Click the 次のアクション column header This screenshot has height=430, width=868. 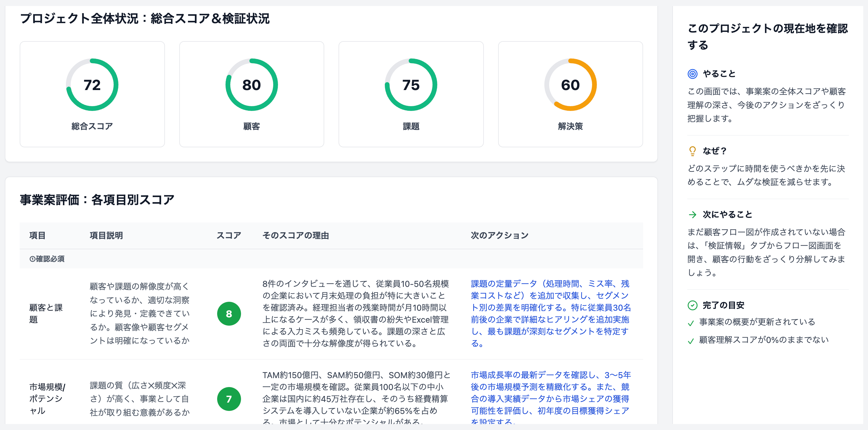[499, 236]
